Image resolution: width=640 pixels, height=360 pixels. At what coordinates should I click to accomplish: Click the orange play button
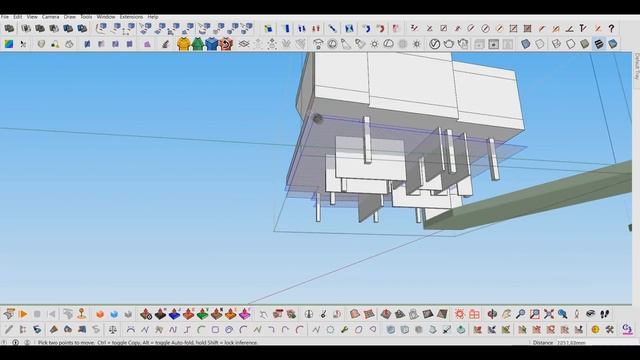coord(23,314)
